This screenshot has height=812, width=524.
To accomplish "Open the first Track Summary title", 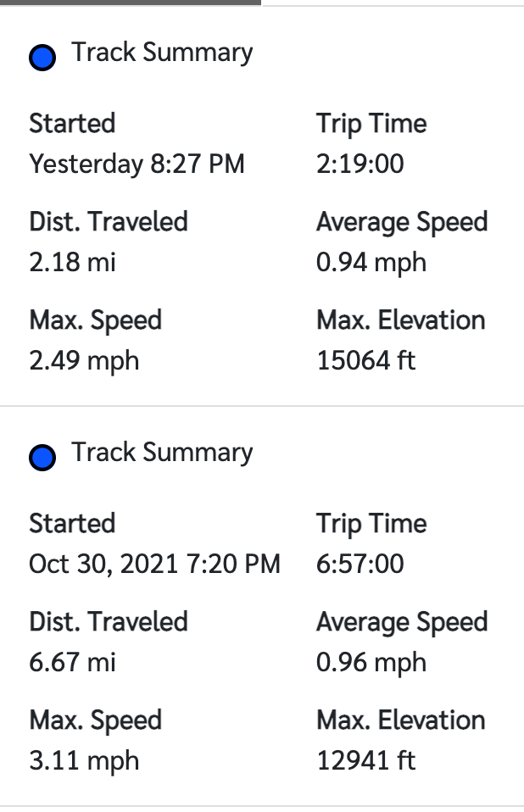I will tap(162, 53).
